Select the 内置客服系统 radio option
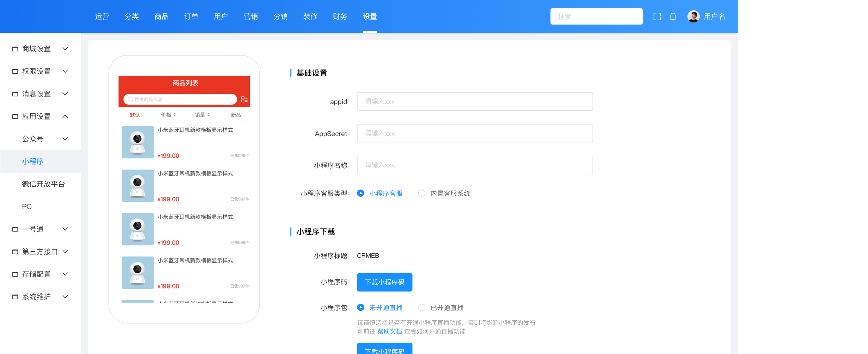Image resolution: width=868 pixels, height=354 pixels. coord(422,193)
